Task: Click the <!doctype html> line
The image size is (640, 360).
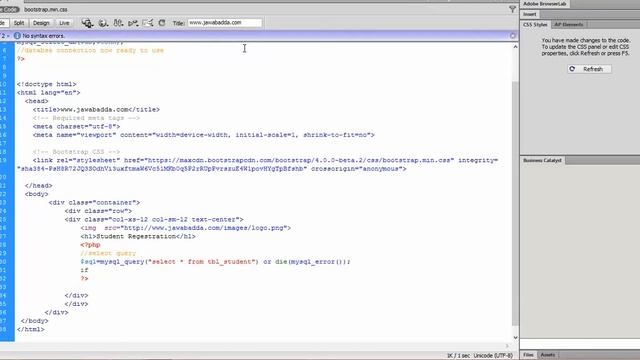Action: [47, 84]
